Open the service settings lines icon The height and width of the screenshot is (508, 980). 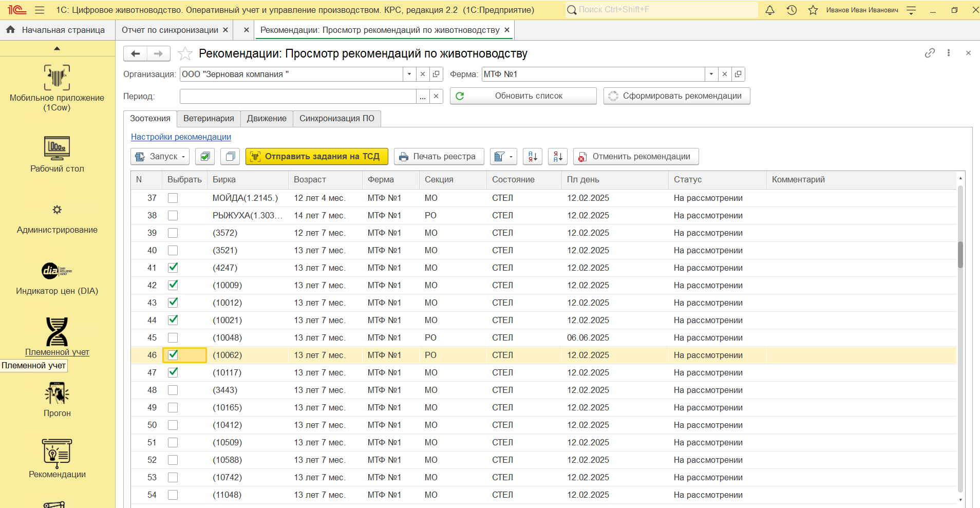[x=911, y=10]
